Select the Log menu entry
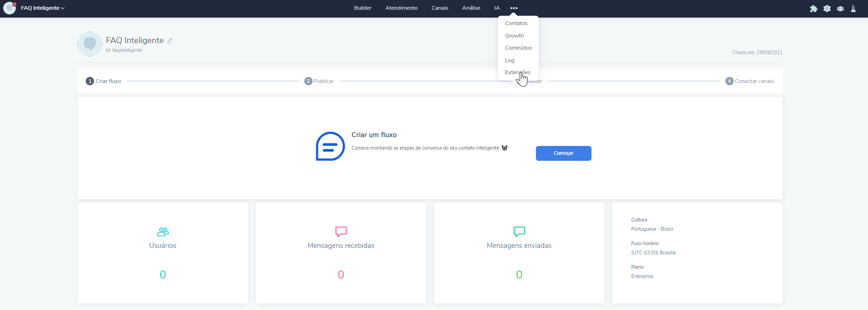The height and width of the screenshot is (310, 868). [509, 60]
